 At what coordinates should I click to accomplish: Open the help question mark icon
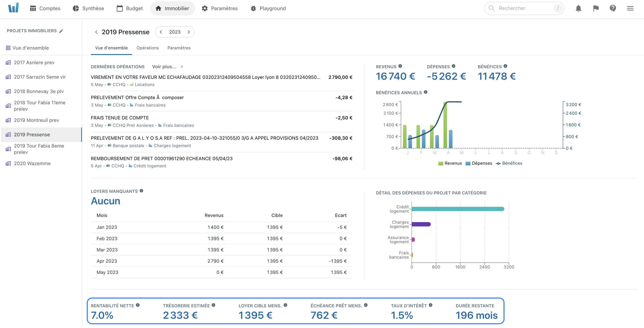pos(613,8)
